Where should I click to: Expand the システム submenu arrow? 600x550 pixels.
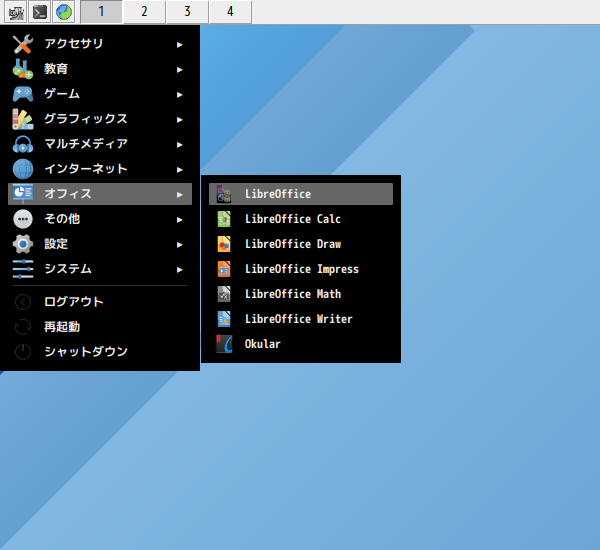point(179,269)
